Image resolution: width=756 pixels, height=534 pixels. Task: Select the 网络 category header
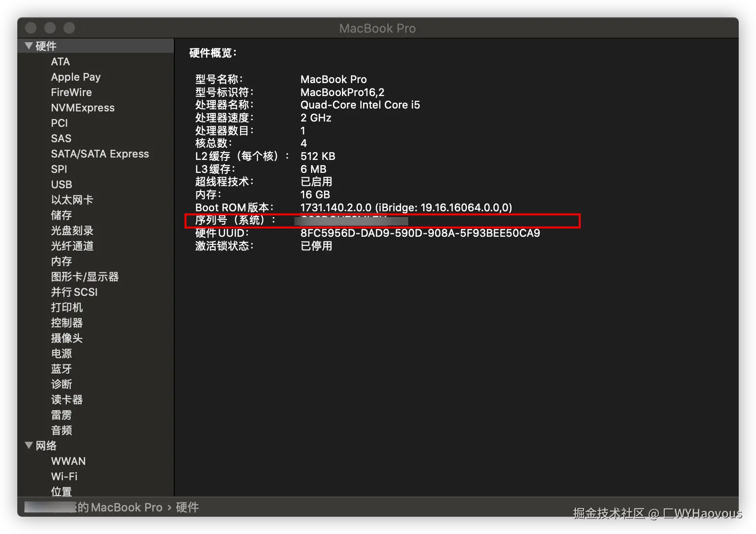46,446
